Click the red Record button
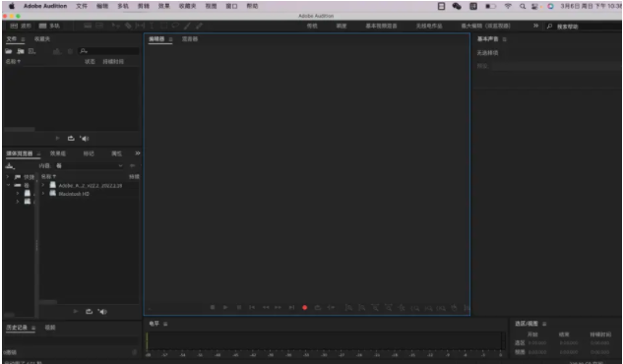 pos(305,307)
